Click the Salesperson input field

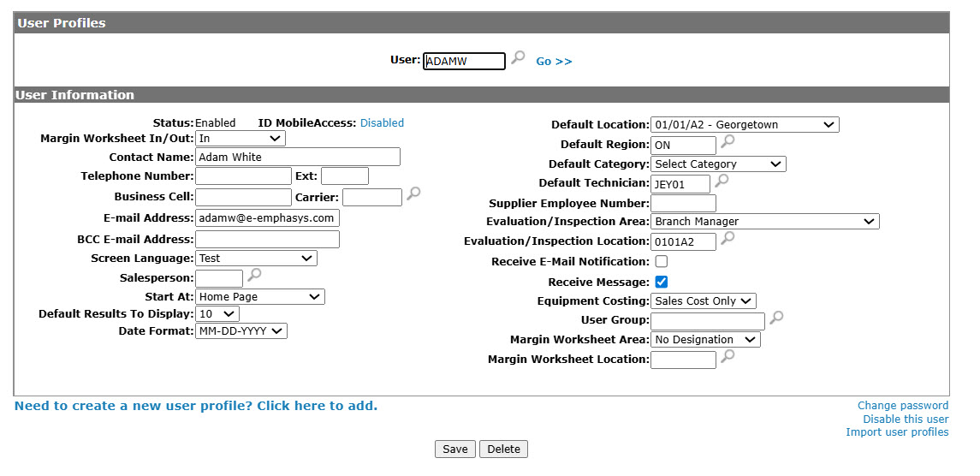(x=219, y=278)
